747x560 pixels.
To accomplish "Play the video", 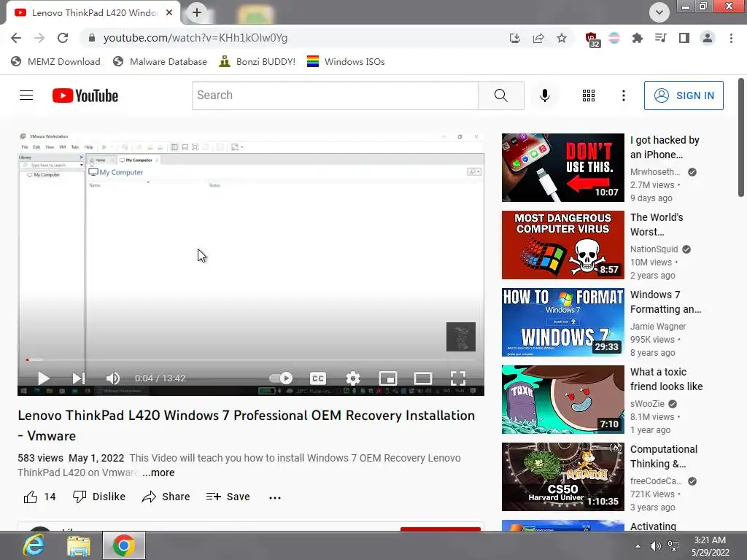I will point(43,378).
